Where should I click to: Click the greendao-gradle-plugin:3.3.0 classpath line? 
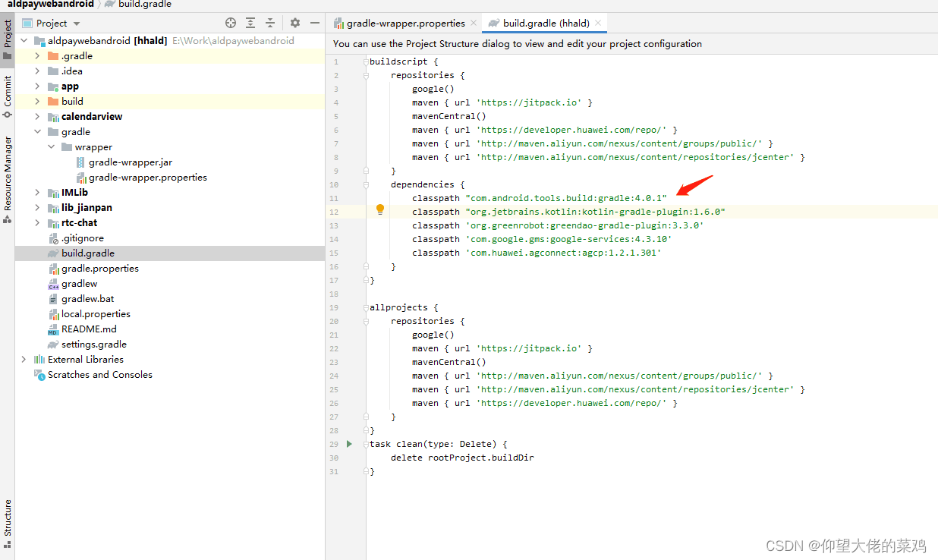(x=558, y=225)
